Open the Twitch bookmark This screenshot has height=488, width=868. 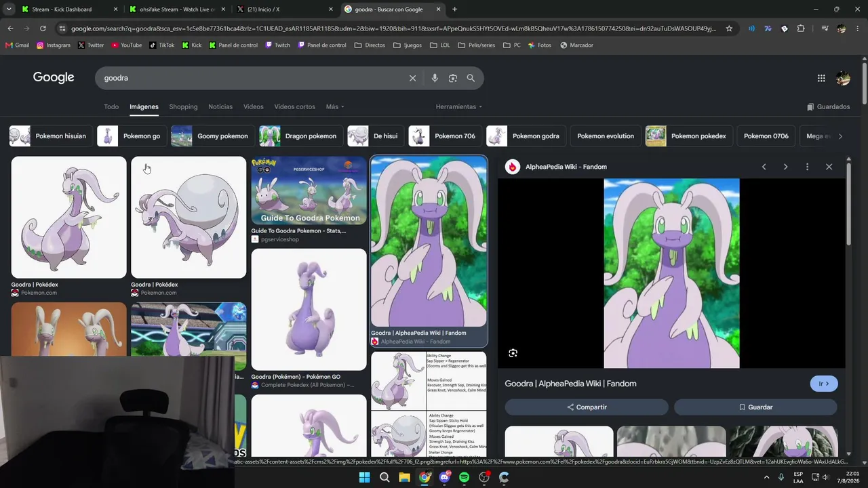(x=278, y=45)
